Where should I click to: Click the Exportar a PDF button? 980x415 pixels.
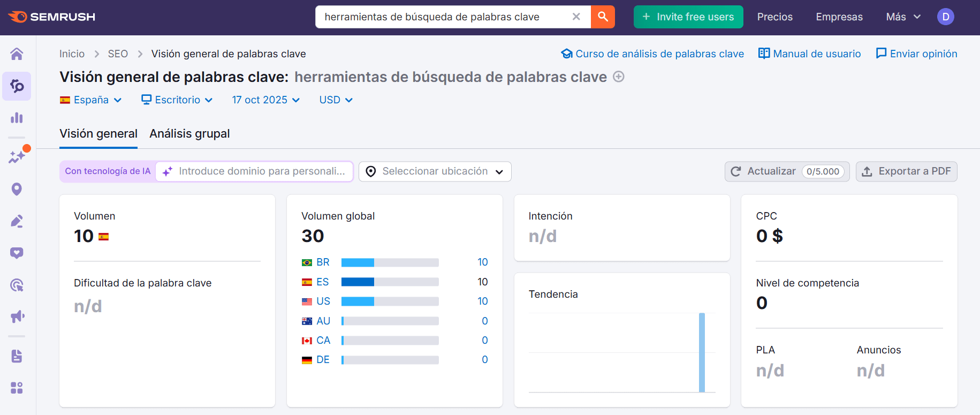point(906,171)
